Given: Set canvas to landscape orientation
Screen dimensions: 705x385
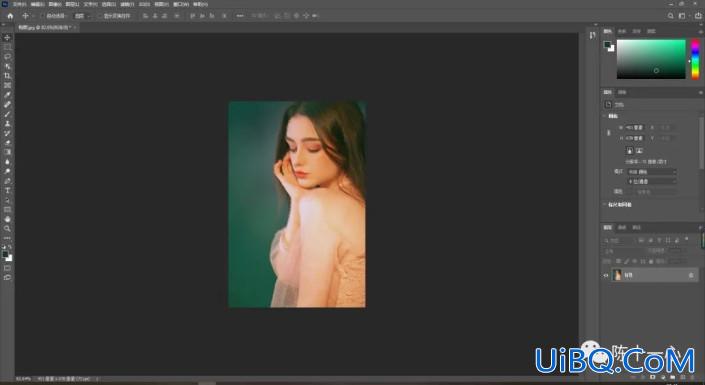Looking at the screenshot, I should click(x=639, y=151).
